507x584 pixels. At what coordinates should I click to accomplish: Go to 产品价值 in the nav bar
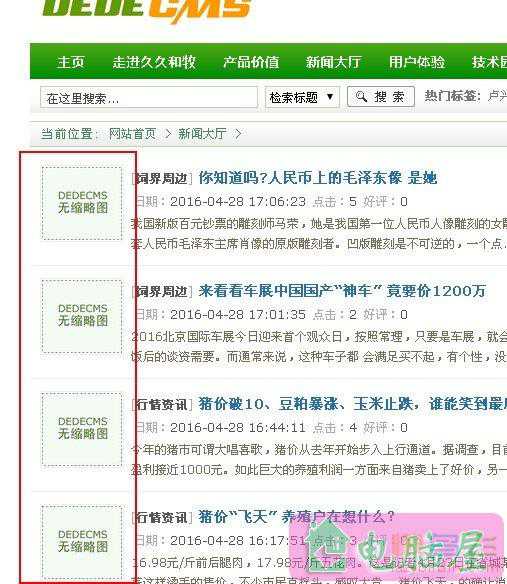[251, 62]
